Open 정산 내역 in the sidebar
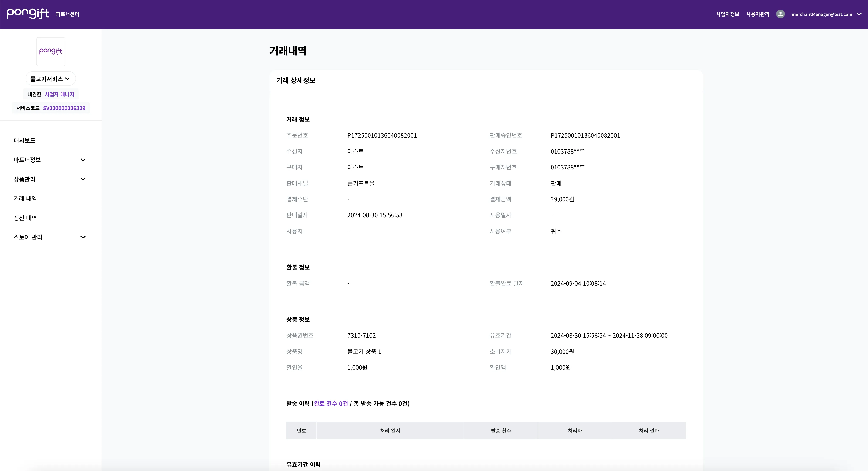 tap(25, 218)
